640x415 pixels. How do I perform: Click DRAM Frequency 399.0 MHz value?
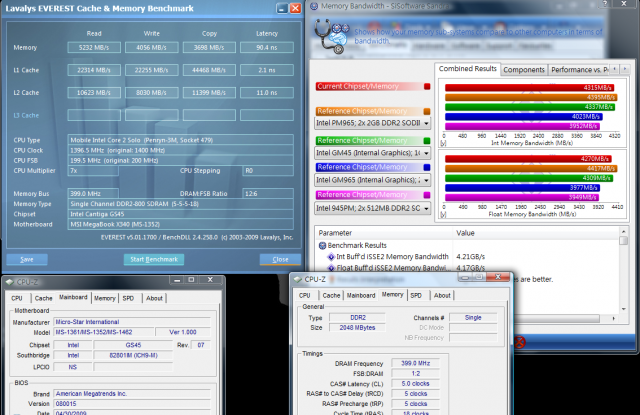415,363
